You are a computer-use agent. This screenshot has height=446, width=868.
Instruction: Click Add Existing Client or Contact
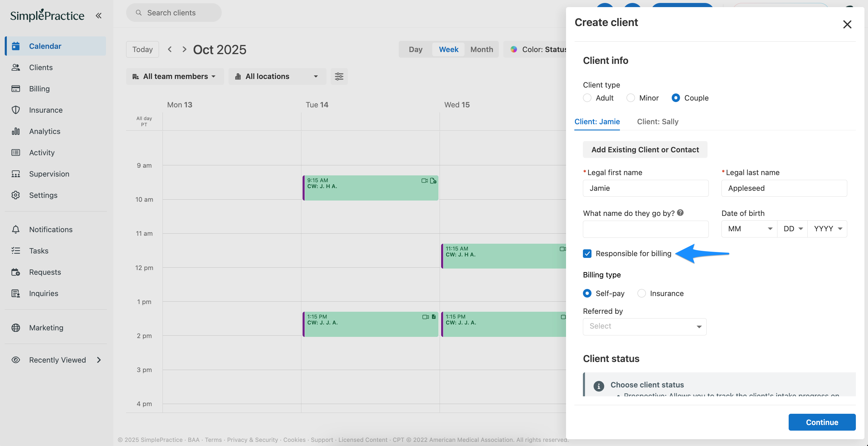point(645,149)
